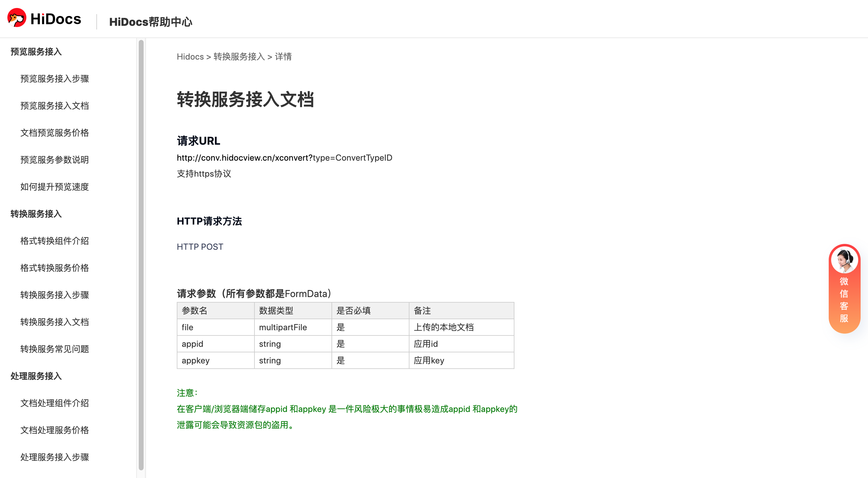Click the HiDocs logo icon
This screenshot has width=868, height=478.
coord(17,18)
